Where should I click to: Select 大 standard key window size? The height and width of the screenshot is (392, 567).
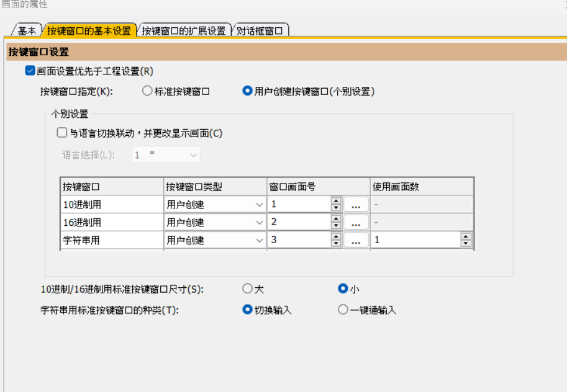248,288
